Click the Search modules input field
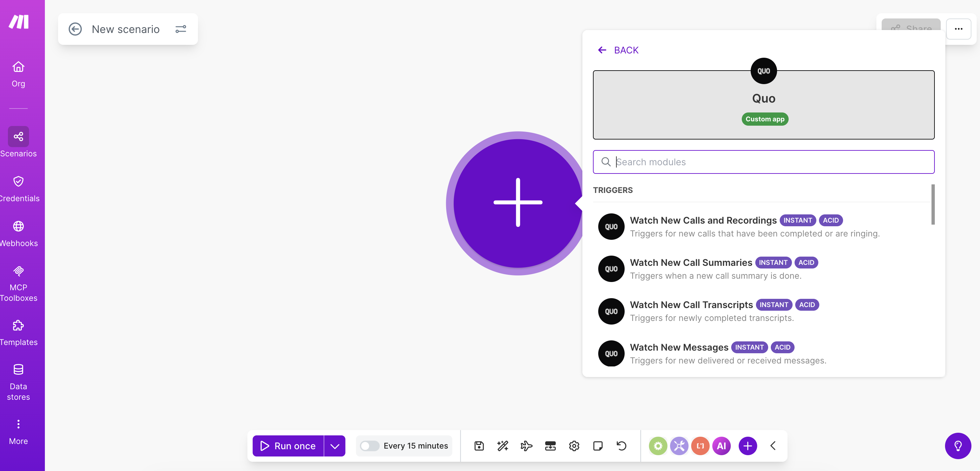 (x=764, y=162)
